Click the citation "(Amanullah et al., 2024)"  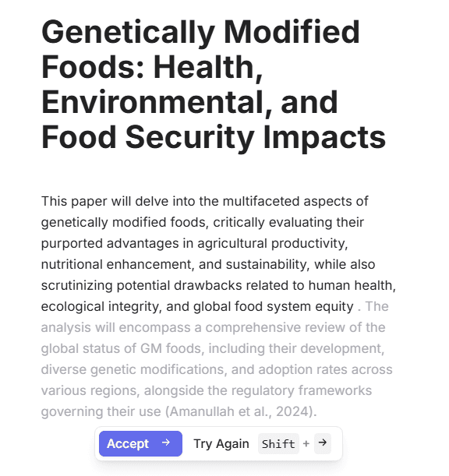(239, 411)
